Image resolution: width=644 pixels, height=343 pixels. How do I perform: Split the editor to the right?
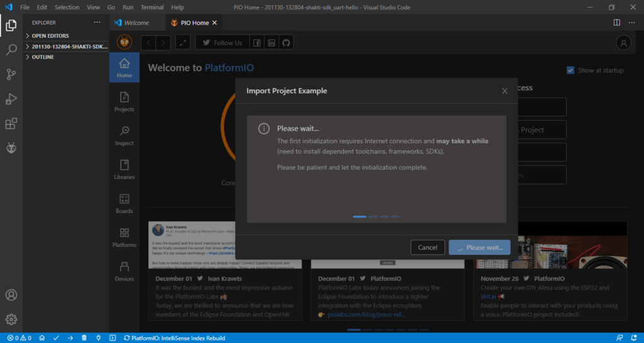[617, 23]
